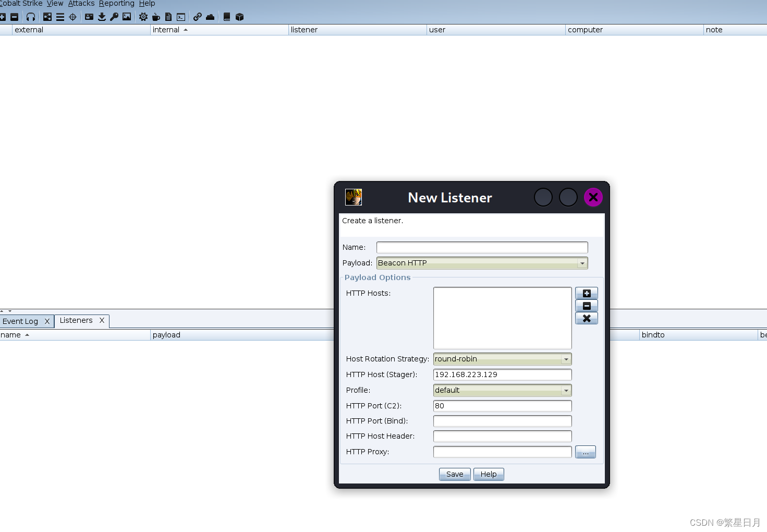
Task: Click the computer column header
Action: pos(634,30)
